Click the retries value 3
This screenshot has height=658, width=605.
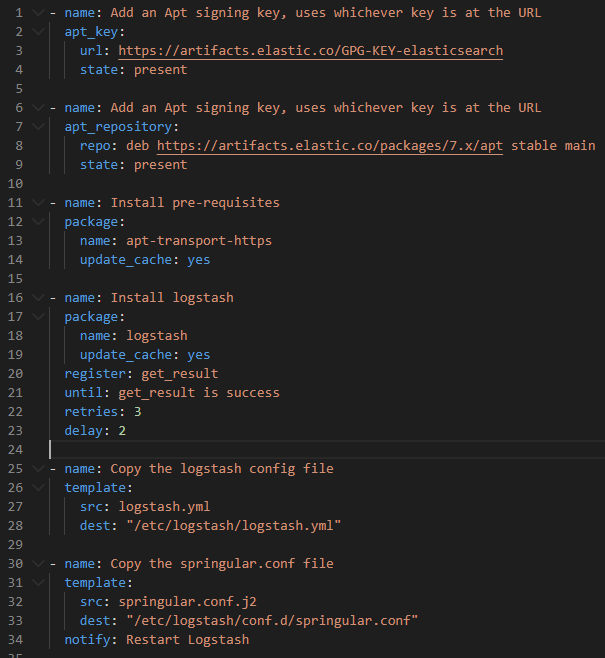[138, 412]
